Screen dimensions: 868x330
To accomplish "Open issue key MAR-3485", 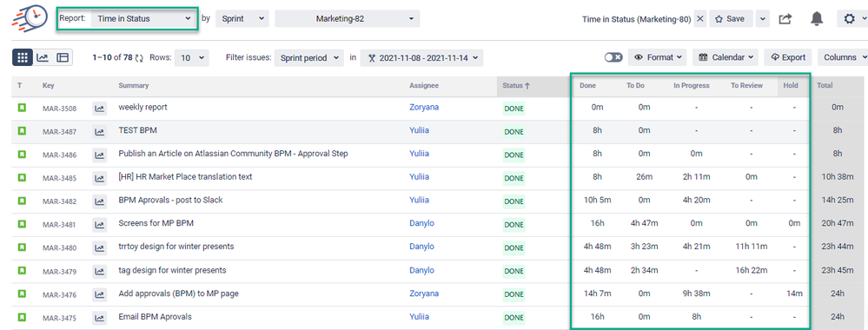I will click(x=59, y=178).
